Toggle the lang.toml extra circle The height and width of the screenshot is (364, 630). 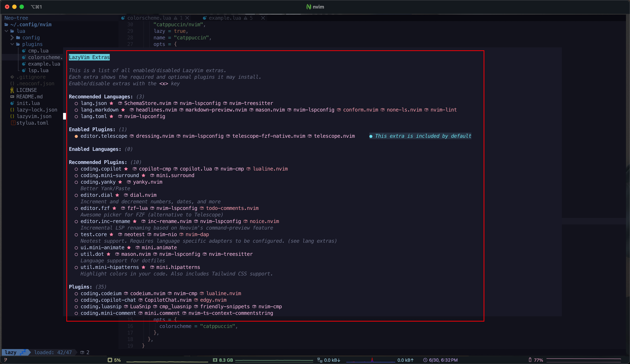pyautogui.click(x=76, y=116)
